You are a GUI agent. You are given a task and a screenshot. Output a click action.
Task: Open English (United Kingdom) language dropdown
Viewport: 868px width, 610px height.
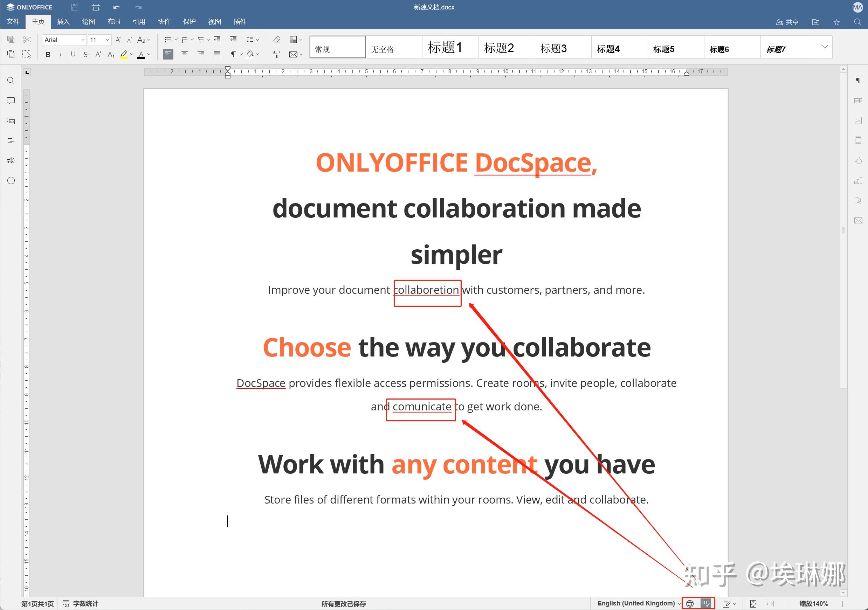pos(639,604)
